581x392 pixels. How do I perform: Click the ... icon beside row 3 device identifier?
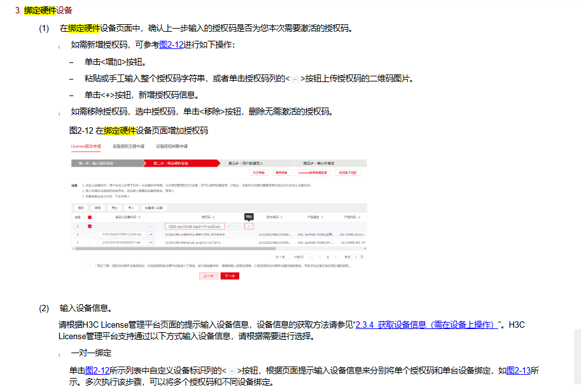tap(151, 242)
